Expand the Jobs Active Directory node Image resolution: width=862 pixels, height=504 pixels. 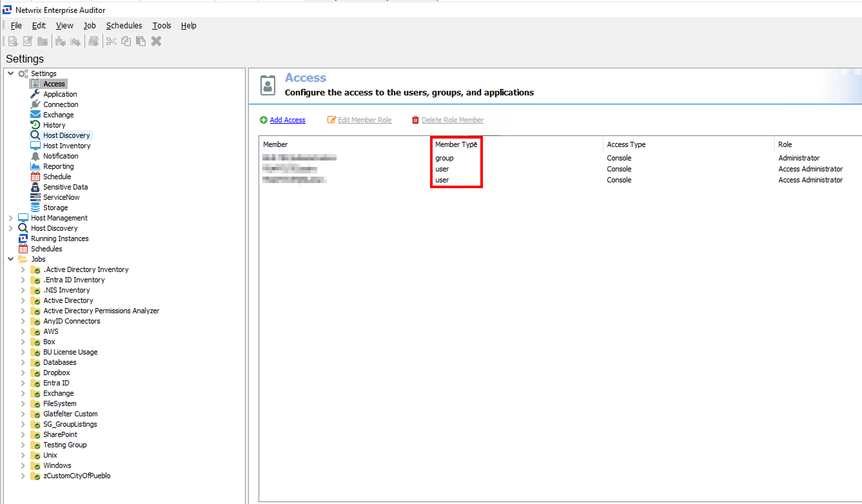pos(24,300)
